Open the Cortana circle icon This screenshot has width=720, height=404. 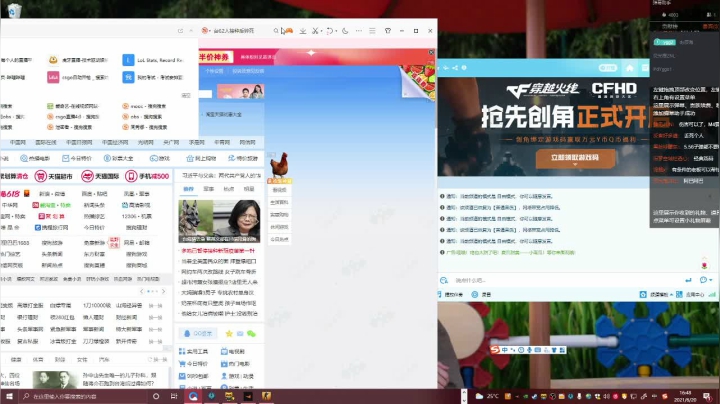156,396
